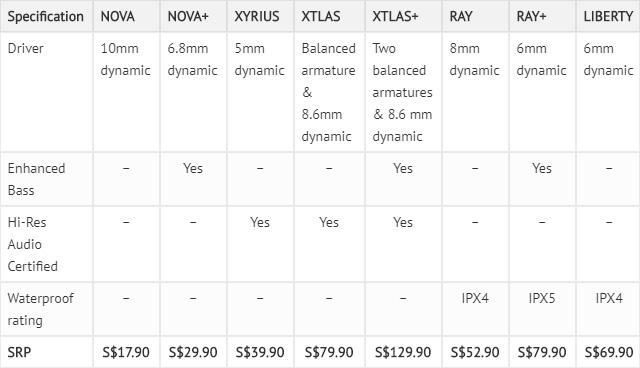This screenshot has height=368, width=640.
Task: Click the S$17.90 price cell
Action: (126, 352)
